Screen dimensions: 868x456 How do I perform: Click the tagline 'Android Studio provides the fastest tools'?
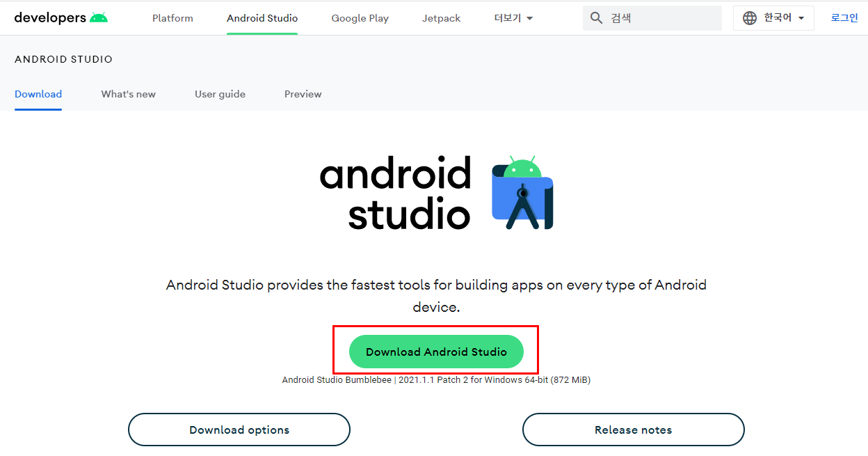pyautogui.click(x=436, y=296)
